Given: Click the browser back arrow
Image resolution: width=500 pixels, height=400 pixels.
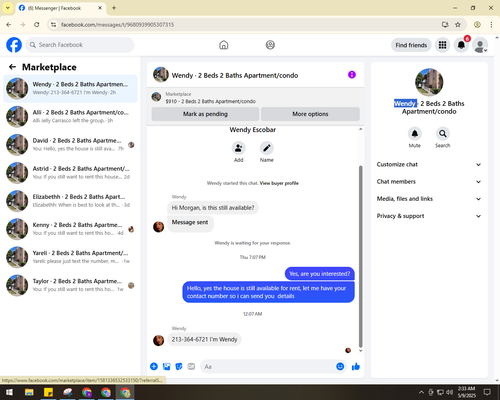Looking at the screenshot, I should 9,25.
